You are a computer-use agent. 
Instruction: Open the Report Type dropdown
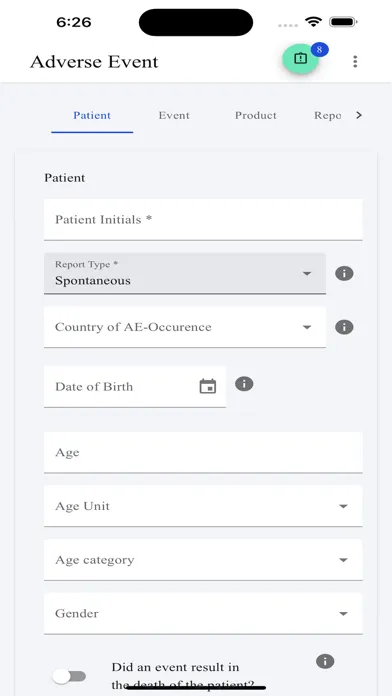point(185,273)
